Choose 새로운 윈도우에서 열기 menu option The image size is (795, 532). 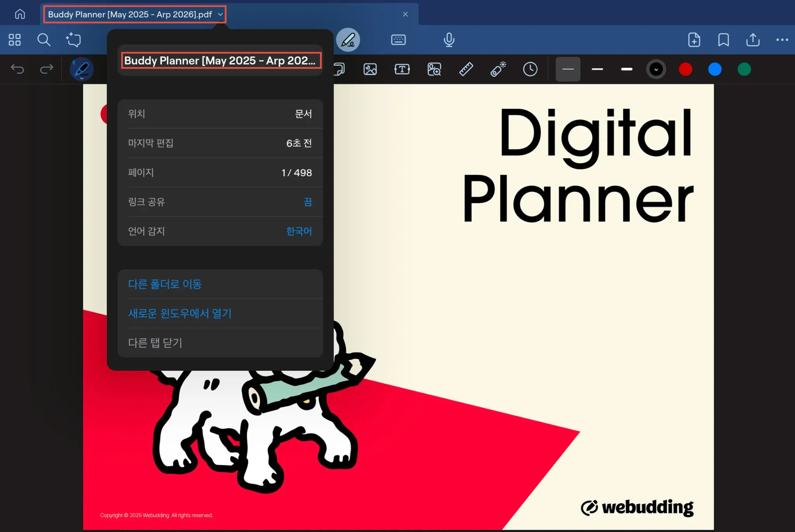pyautogui.click(x=180, y=314)
